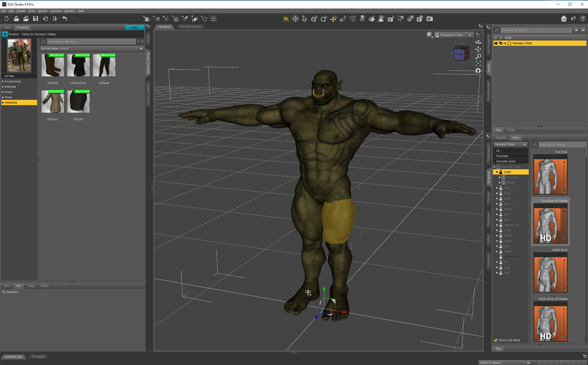Viewport: 588px width, 365px height.
Task: Select the Scale tool
Action: (343, 19)
